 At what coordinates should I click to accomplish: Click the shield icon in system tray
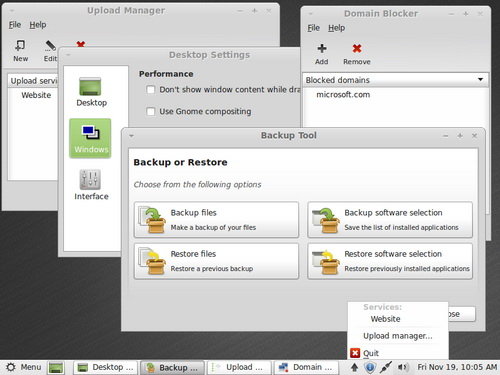pyautogui.click(x=370, y=367)
